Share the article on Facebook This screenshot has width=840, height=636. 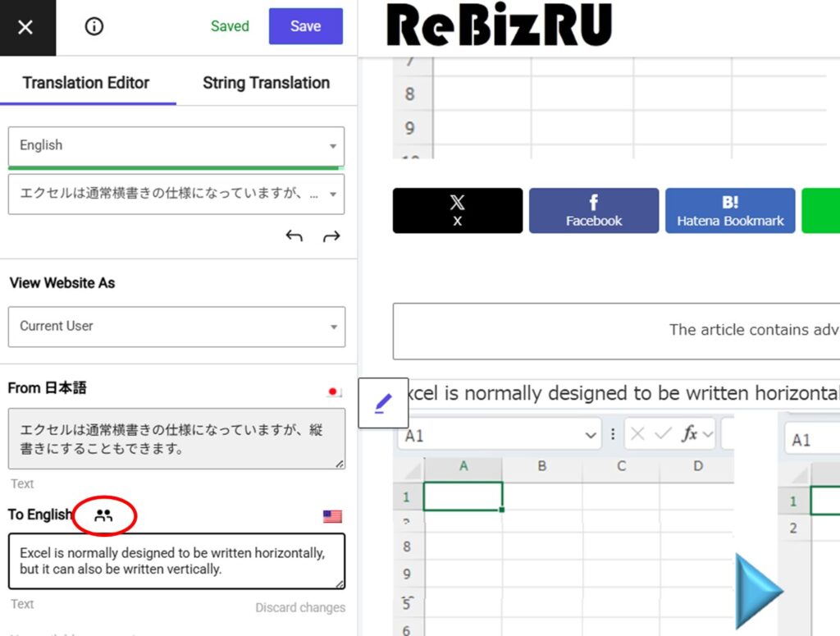point(594,211)
